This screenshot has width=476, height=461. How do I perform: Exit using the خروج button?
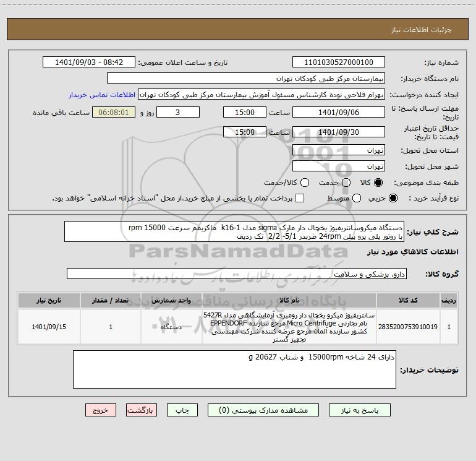pyautogui.click(x=101, y=410)
